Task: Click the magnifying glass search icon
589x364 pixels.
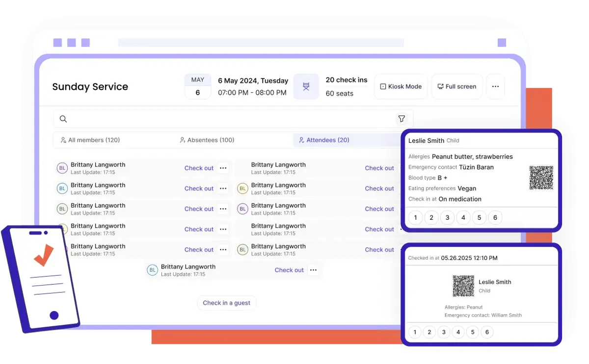Action: point(63,119)
